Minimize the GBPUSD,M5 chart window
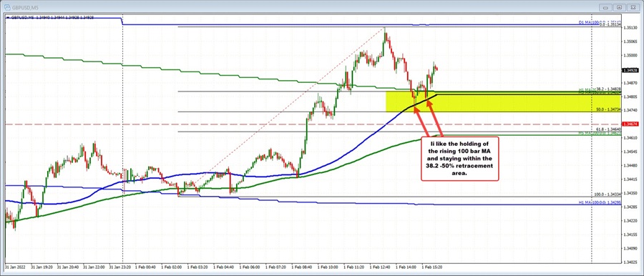 tap(607, 6)
